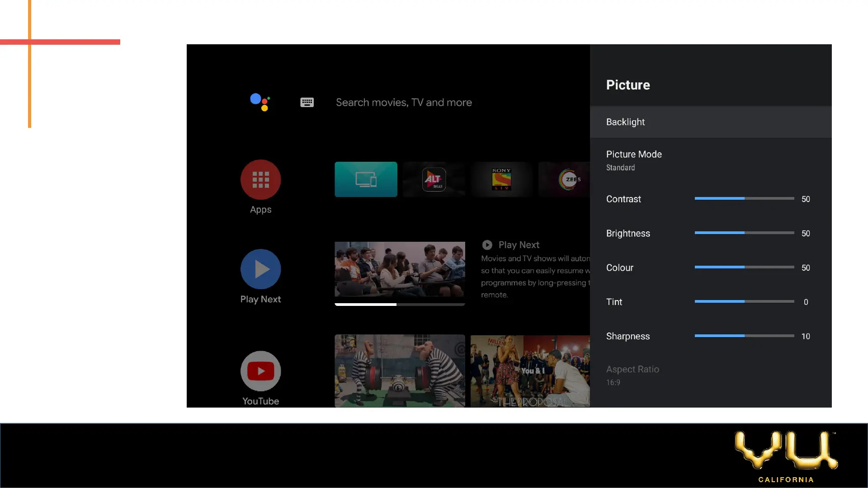Viewport: 868px width, 488px height.
Task: Click the Google Assistant icon
Action: click(260, 102)
